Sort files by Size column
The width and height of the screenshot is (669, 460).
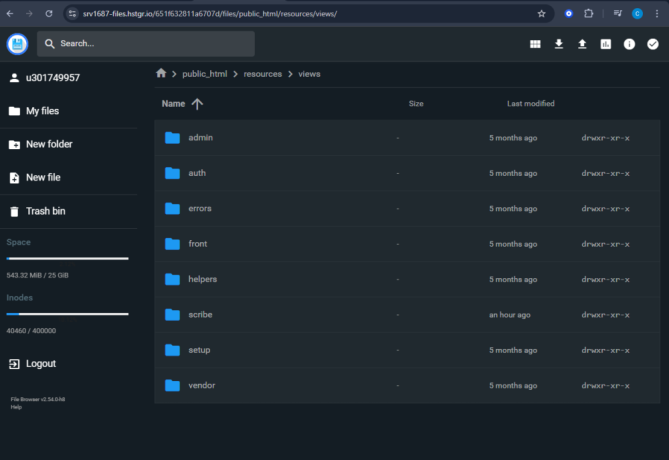pyautogui.click(x=416, y=104)
